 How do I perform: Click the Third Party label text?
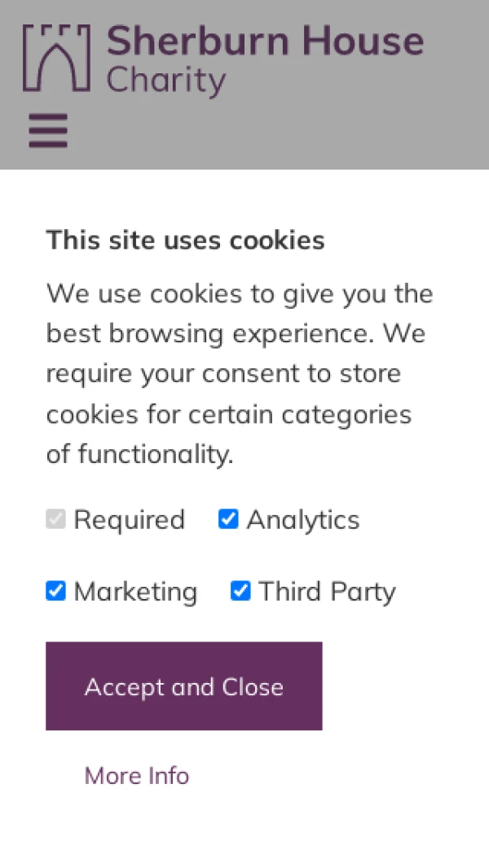(x=326, y=592)
